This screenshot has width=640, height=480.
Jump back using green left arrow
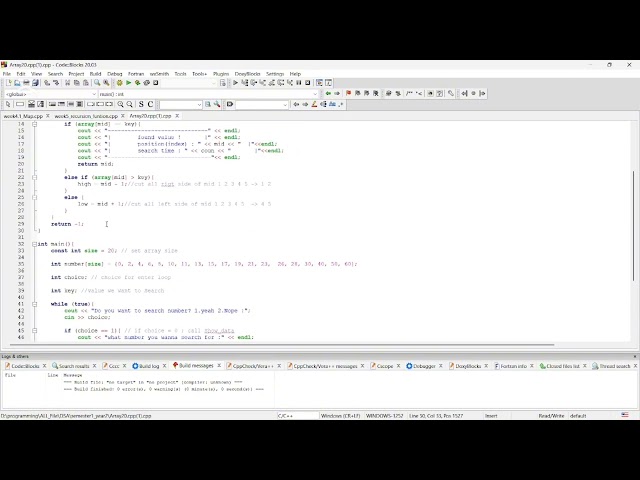(x=328, y=93)
